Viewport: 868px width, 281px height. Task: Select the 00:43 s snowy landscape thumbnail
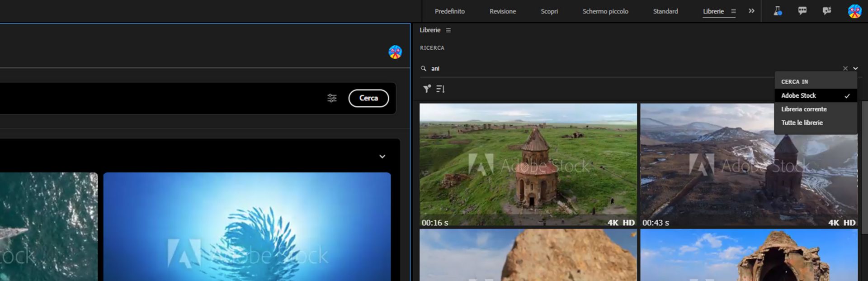749,165
